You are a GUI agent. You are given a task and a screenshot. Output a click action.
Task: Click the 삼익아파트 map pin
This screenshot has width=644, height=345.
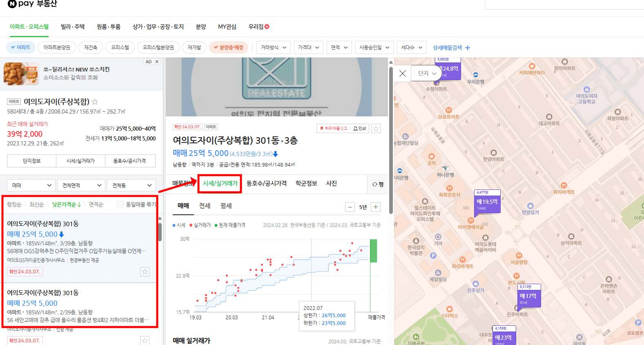tap(571, 236)
